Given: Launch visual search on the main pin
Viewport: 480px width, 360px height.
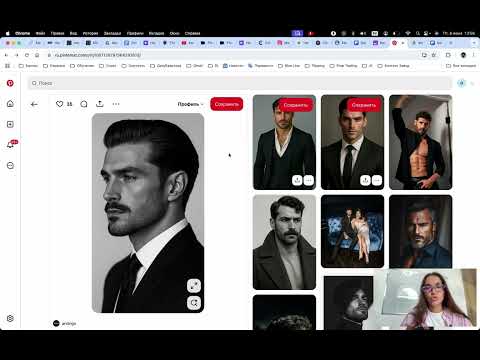Looking at the screenshot, I should click(x=194, y=303).
